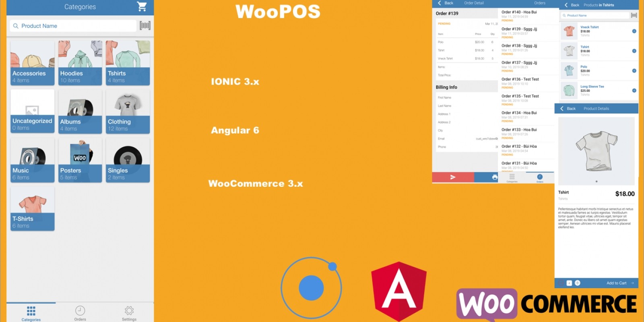Screen dimensions: 644x322
Task: Open the Uncategorized category card
Action: (32, 111)
